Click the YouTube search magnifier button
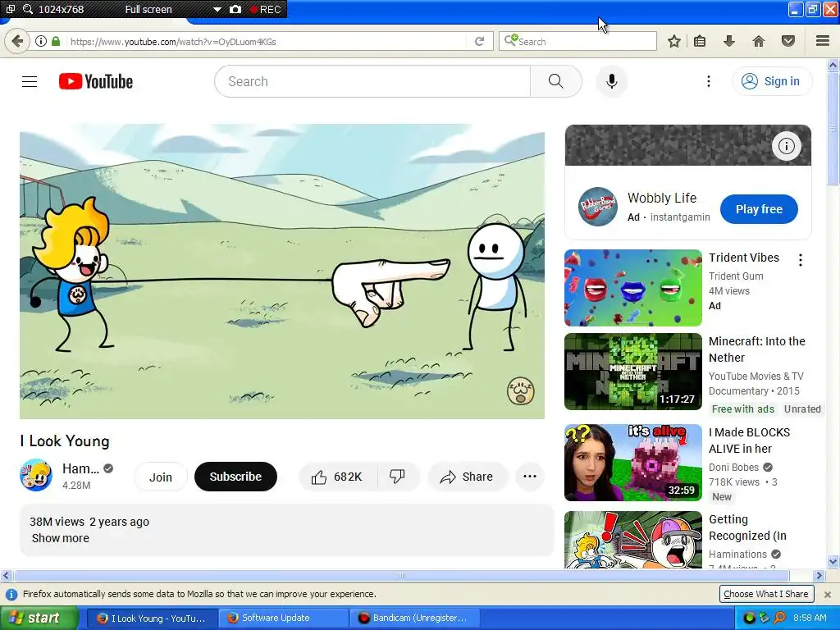840x630 pixels. tap(556, 81)
